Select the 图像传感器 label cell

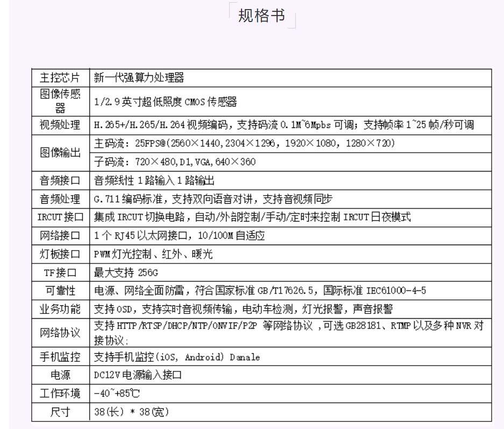coord(60,102)
